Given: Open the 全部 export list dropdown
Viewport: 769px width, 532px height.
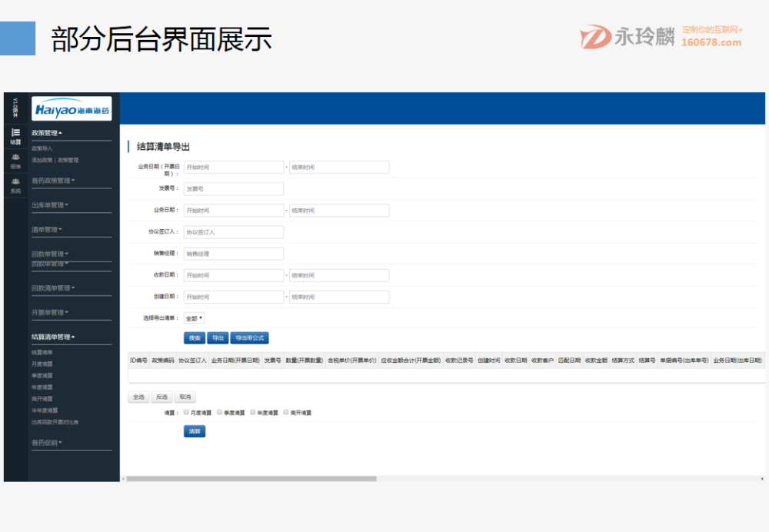Looking at the screenshot, I should pos(192,318).
